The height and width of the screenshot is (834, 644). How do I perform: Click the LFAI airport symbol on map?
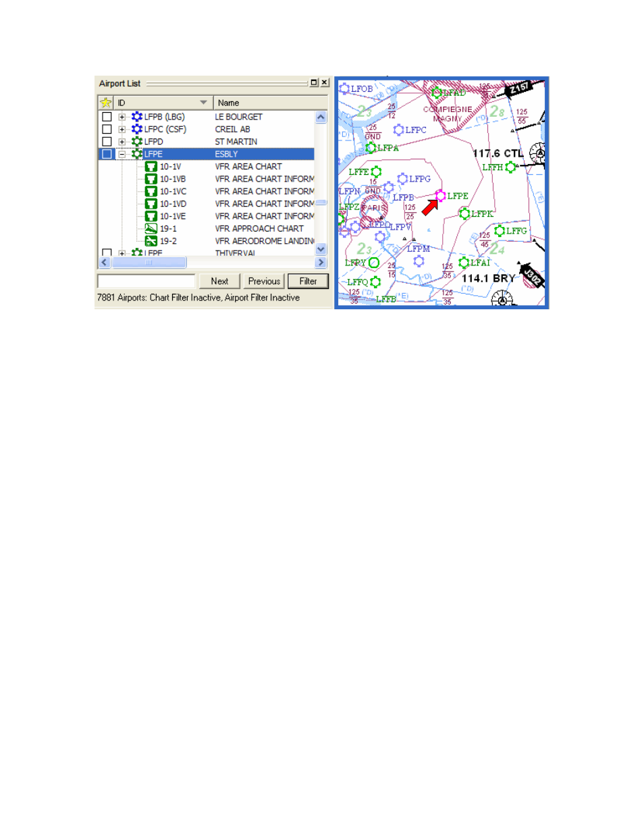tap(464, 262)
